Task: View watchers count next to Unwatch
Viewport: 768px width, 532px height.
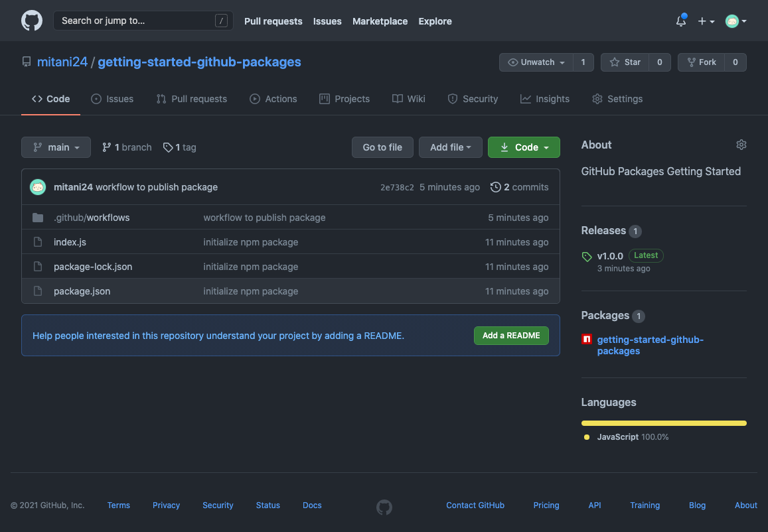Action: pos(583,62)
